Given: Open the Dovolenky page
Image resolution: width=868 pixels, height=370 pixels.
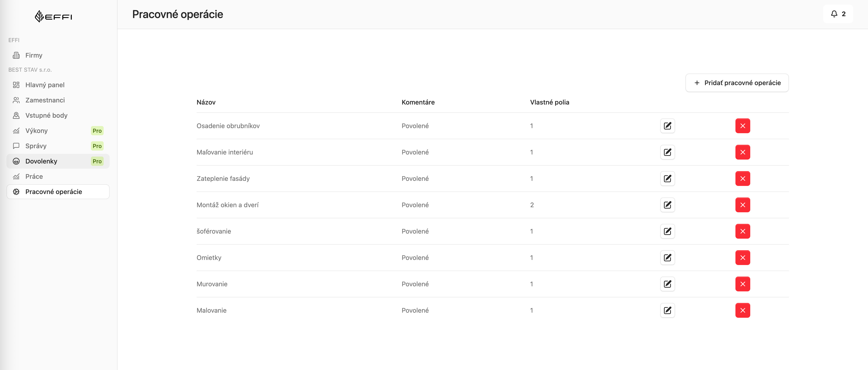Looking at the screenshot, I should [41, 161].
